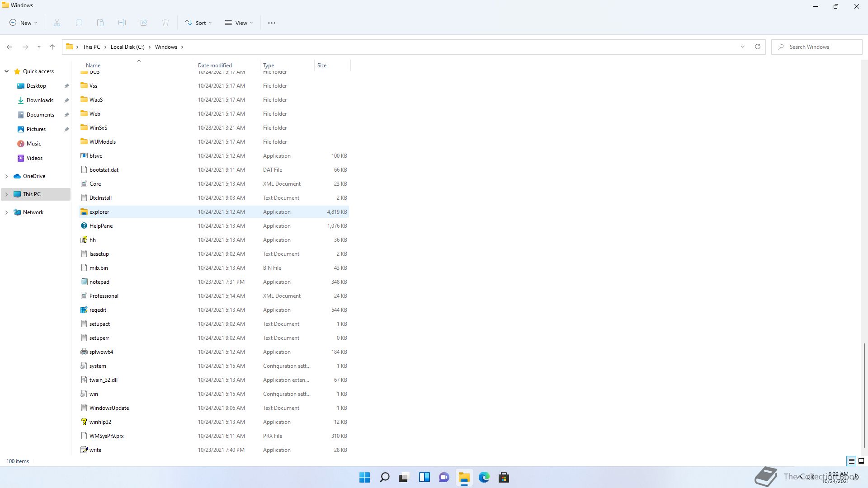Open taskbar Search

[384, 477]
